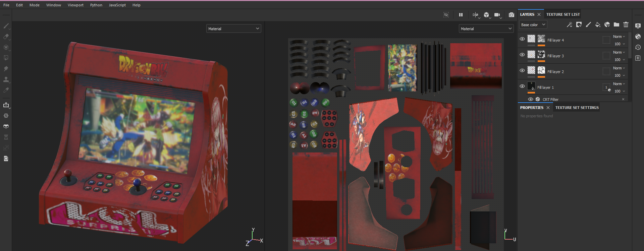Image resolution: width=644 pixels, height=251 pixels.
Task: Hide Fill layer 3 with its eye icon
Action: [522, 55]
